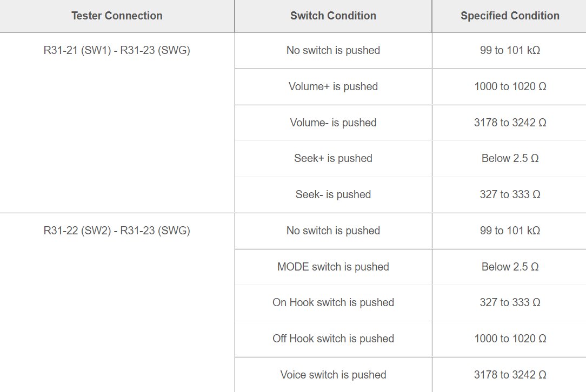Select the Seek- is pushed row text
586x392 pixels.
click(x=333, y=194)
